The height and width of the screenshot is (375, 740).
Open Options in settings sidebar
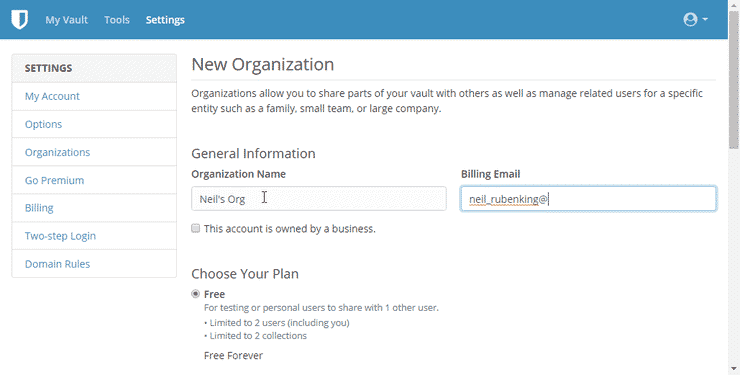tap(94, 124)
